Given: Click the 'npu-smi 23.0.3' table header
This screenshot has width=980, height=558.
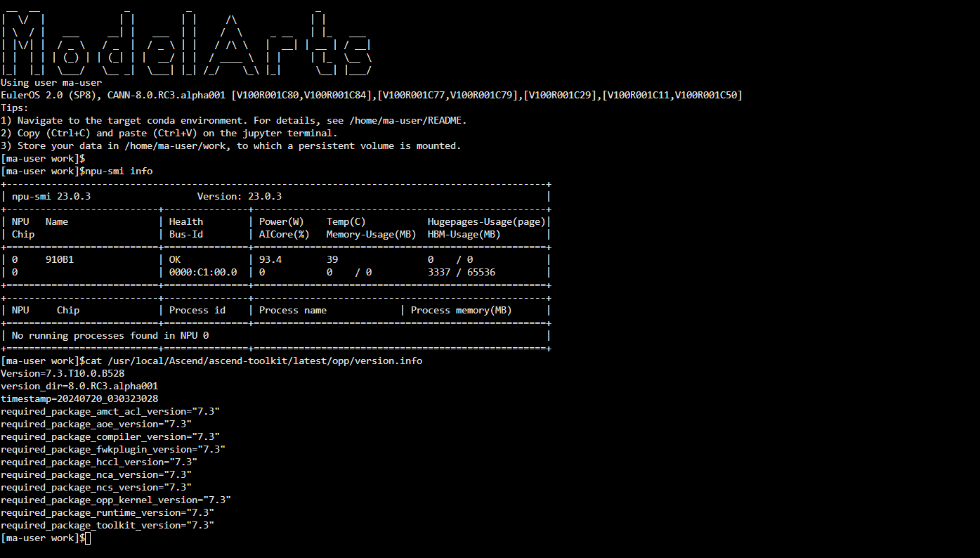Looking at the screenshot, I should click(x=51, y=196).
